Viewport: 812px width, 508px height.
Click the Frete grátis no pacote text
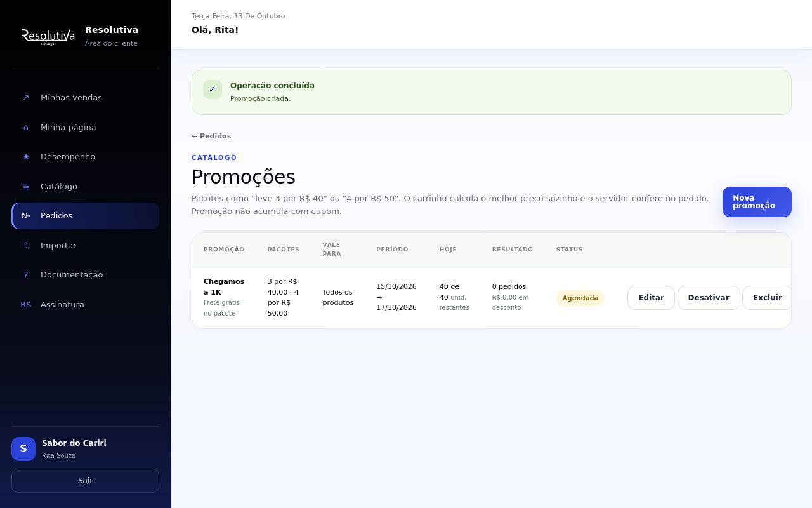click(221, 308)
